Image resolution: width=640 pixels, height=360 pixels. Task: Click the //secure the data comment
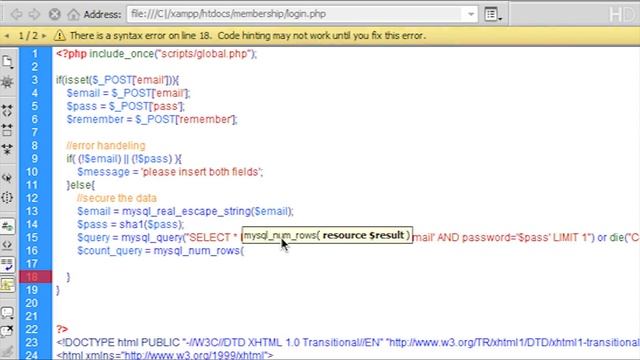[x=117, y=198]
